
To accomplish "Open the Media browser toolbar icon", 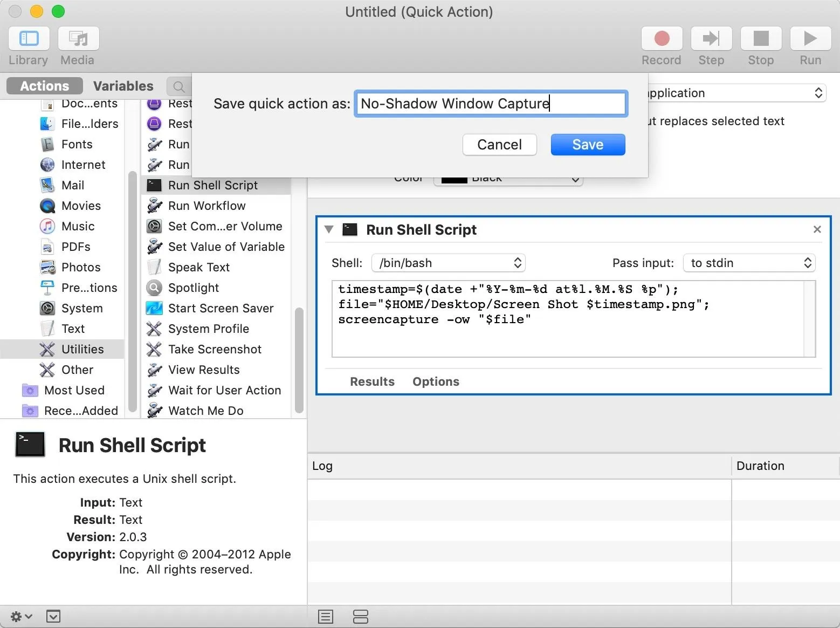I will coord(78,38).
